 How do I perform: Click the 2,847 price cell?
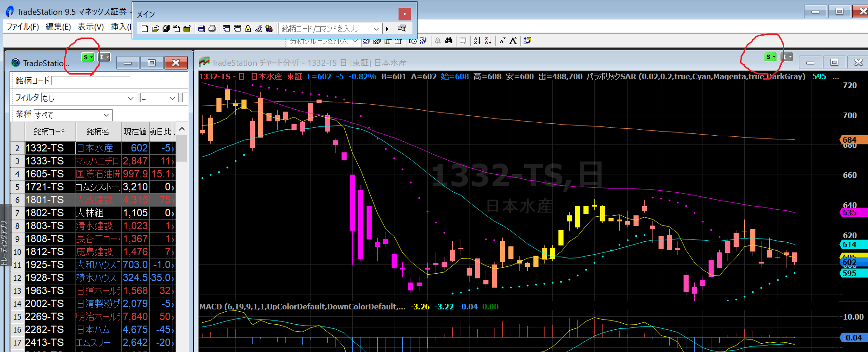(x=135, y=161)
